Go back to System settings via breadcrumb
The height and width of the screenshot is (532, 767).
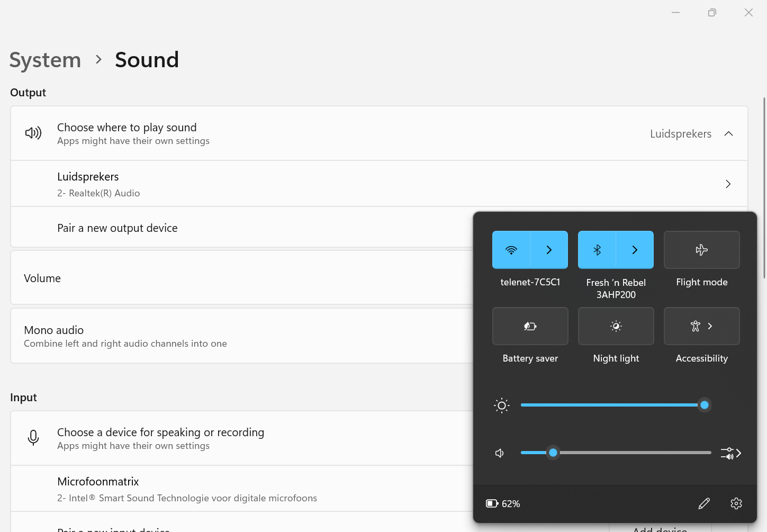(45, 60)
